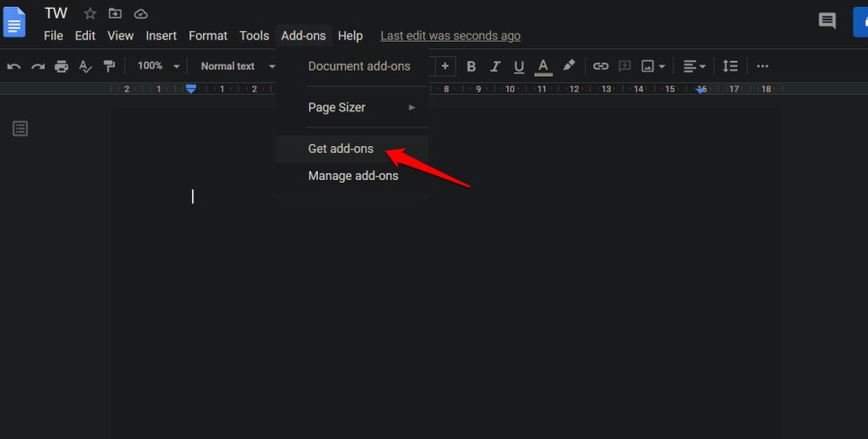The height and width of the screenshot is (439, 868).
Task: Open the highlight color tool
Action: 568,66
